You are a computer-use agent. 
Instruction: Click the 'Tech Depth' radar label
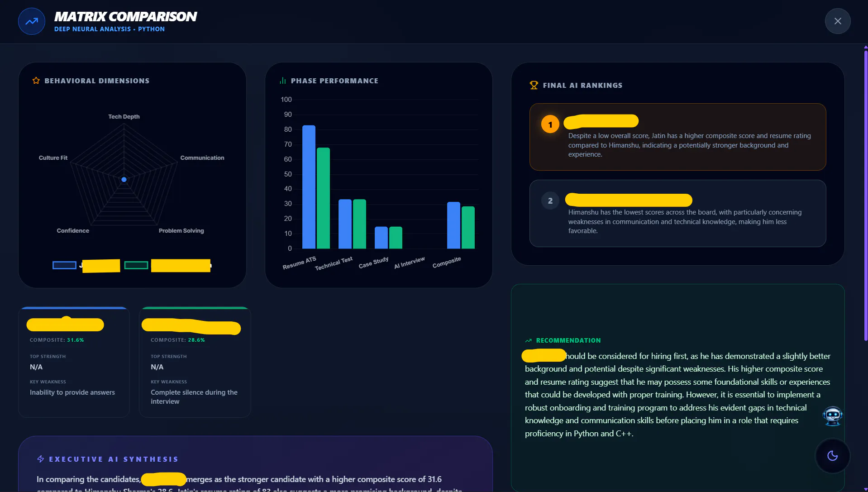(x=124, y=117)
